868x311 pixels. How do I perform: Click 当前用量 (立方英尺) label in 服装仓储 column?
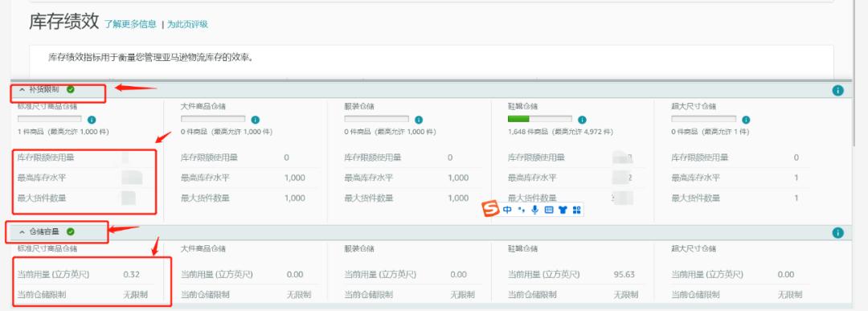pos(380,275)
